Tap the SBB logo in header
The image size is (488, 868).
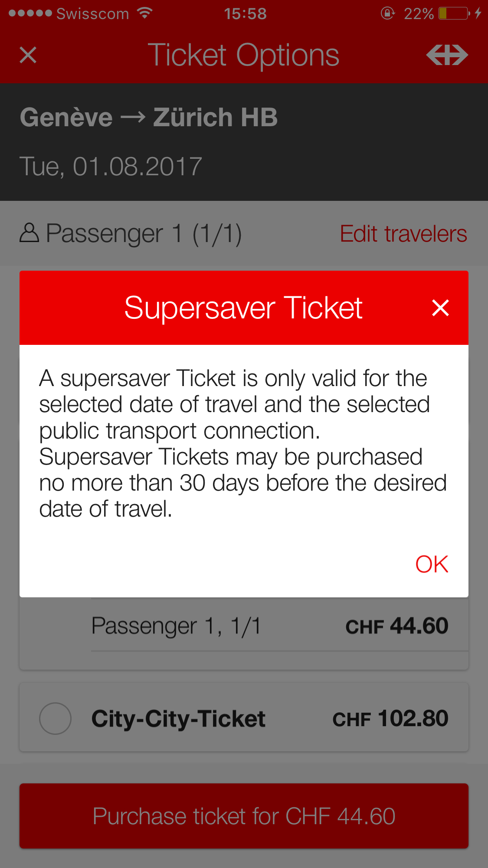point(447,55)
